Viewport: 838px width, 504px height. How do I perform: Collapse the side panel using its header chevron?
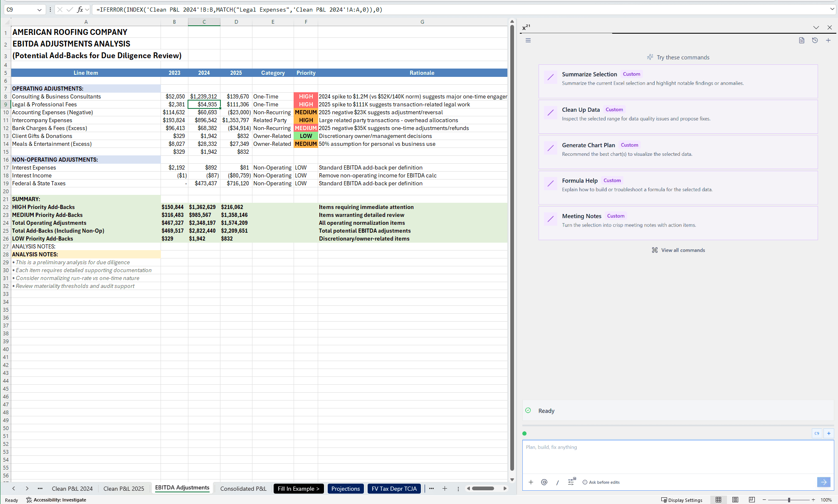click(816, 27)
